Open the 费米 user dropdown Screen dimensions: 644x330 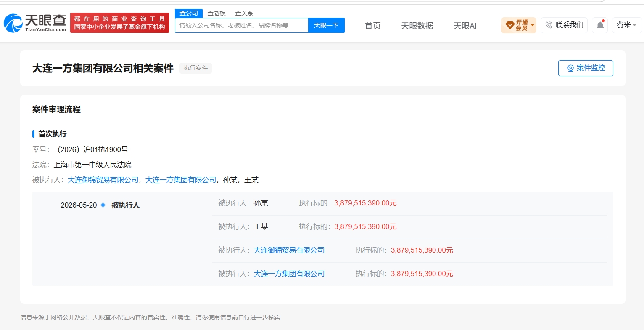pyautogui.click(x=627, y=25)
